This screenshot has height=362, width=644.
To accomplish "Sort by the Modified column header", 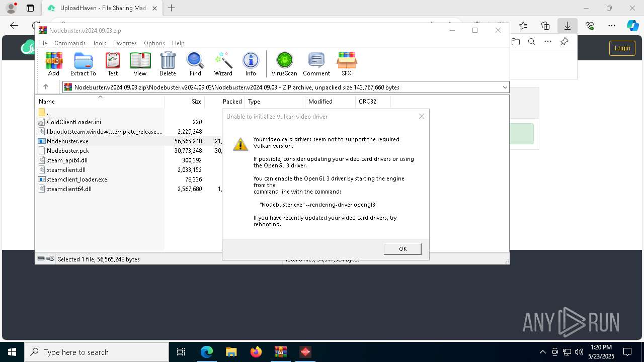I will click(331, 101).
